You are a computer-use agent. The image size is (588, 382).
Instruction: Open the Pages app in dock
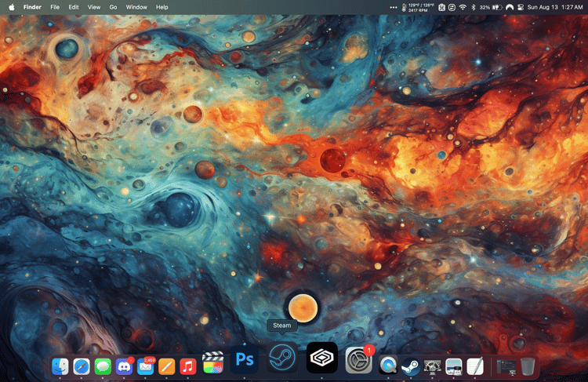click(x=167, y=366)
